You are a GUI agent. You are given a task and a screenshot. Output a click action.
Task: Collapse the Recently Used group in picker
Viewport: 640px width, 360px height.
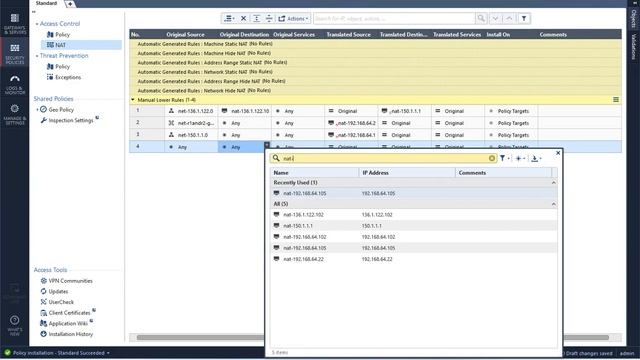(x=553, y=182)
